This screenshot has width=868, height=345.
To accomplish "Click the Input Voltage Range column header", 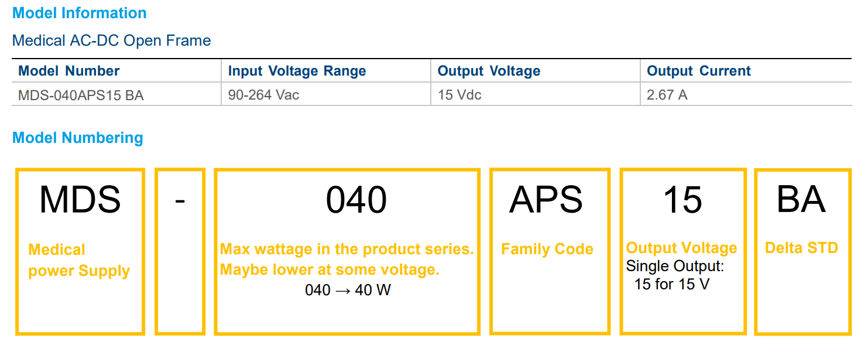I will pyautogui.click(x=297, y=71).
